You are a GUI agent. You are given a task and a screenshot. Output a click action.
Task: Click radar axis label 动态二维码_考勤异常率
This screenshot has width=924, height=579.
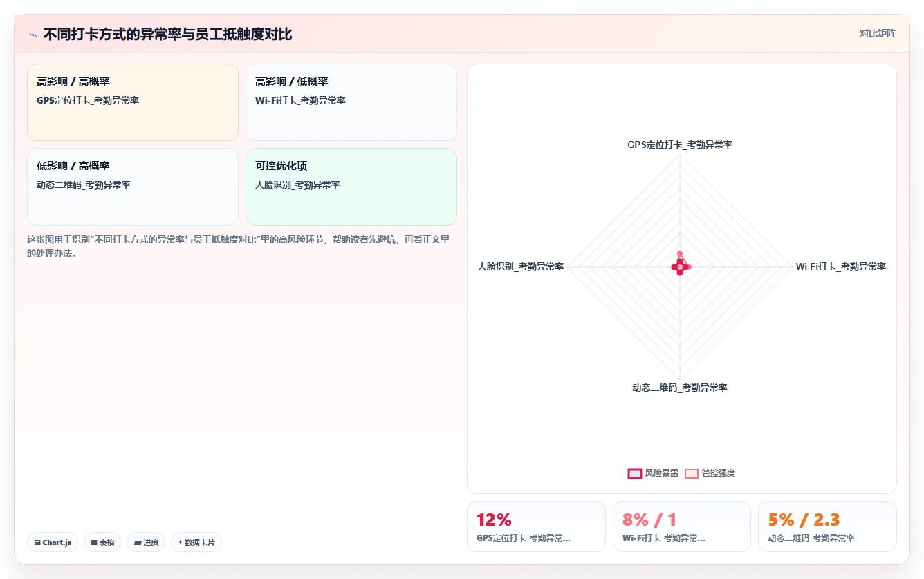click(680, 387)
